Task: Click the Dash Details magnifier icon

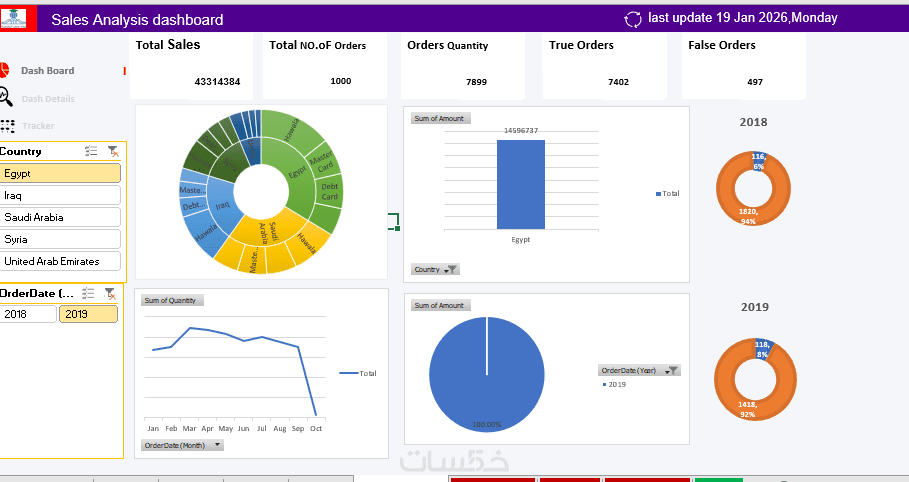Action: pyautogui.click(x=5, y=97)
